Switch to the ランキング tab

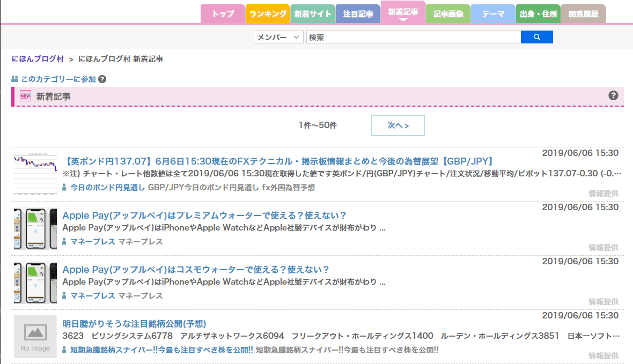268,14
